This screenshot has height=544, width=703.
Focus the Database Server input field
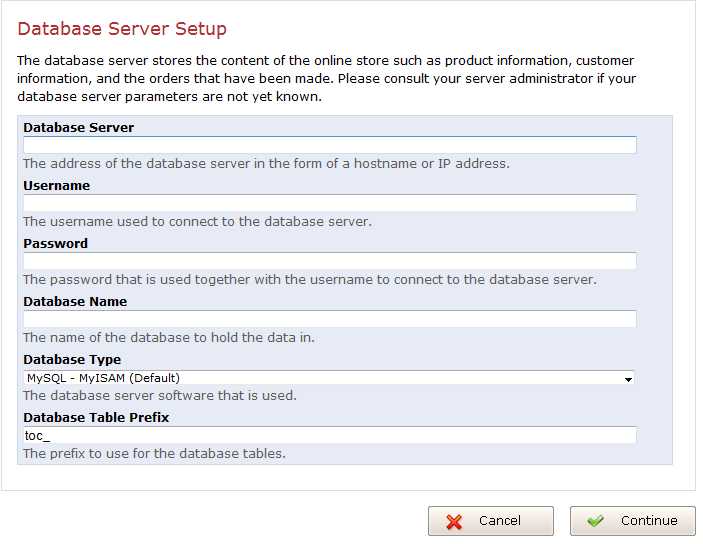click(330, 145)
